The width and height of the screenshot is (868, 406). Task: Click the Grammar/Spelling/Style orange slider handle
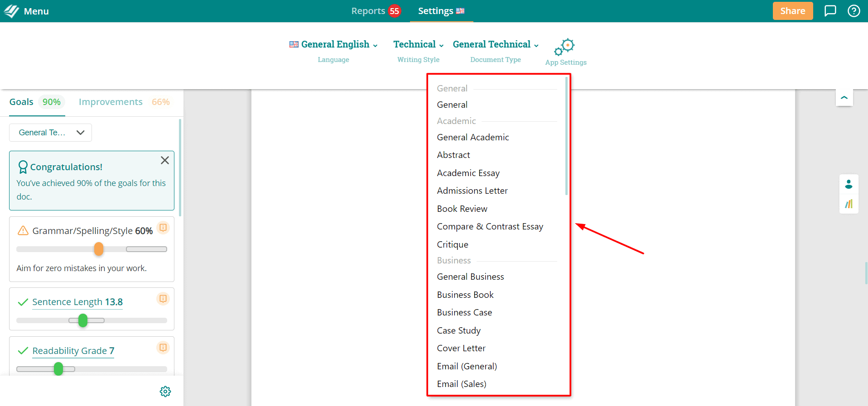pos(99,249)
